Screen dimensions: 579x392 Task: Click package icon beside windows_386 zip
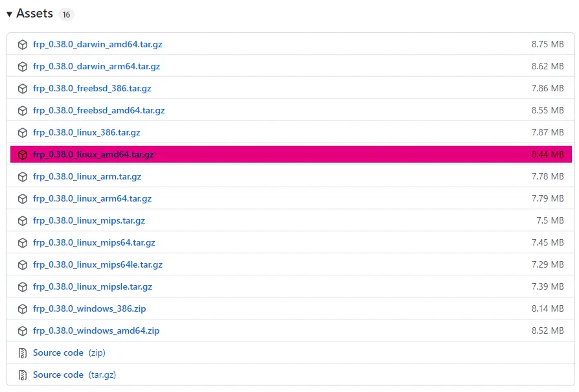(23, 309)
